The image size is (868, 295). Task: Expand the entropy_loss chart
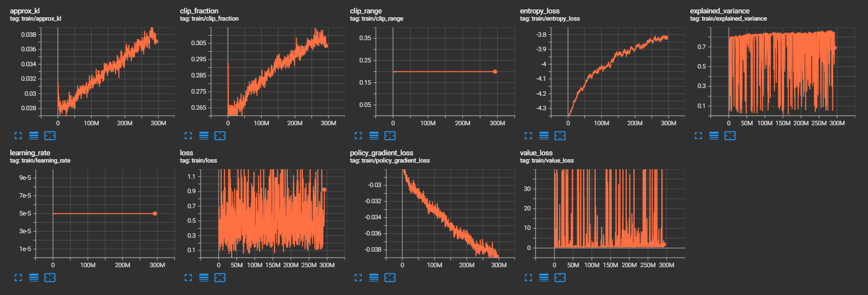point(528,135)
